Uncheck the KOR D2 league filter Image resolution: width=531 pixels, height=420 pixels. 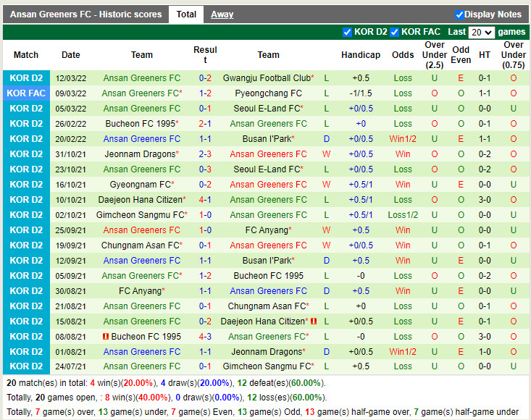[x=347, y=33]
